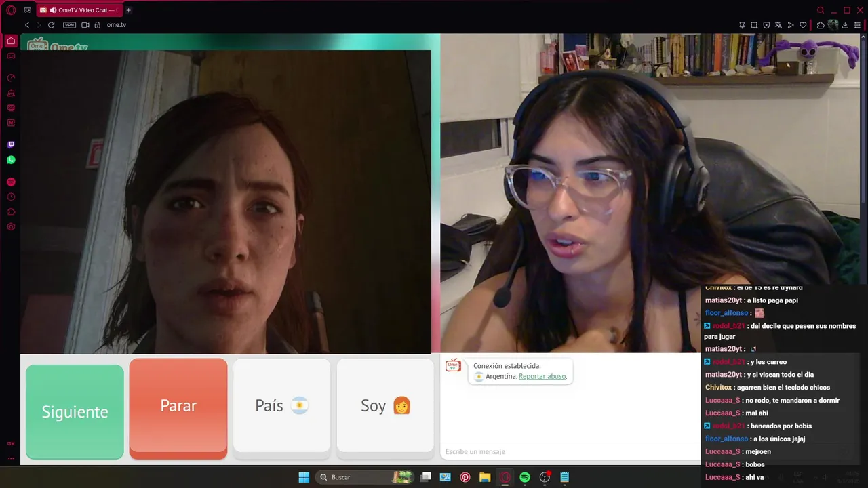Screen dimensions: 868x488
Task: Open WhatsApp in the Opera sidebar
Action: pos(11,160)
